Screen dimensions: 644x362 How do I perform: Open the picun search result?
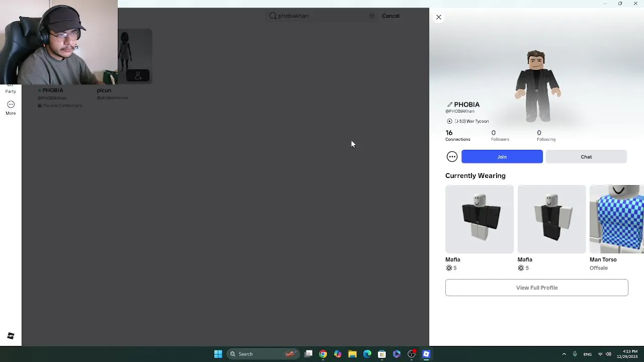(104, 90)
